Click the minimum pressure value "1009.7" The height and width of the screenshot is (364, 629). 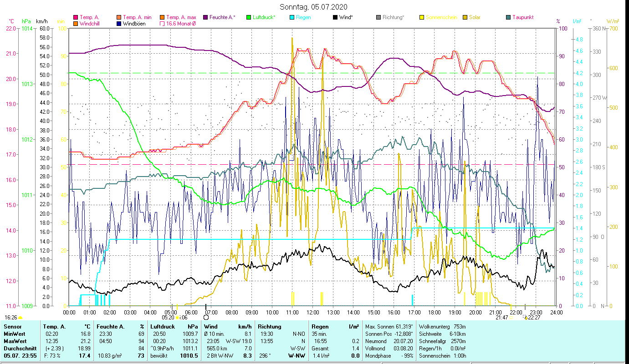pos(190,334)
